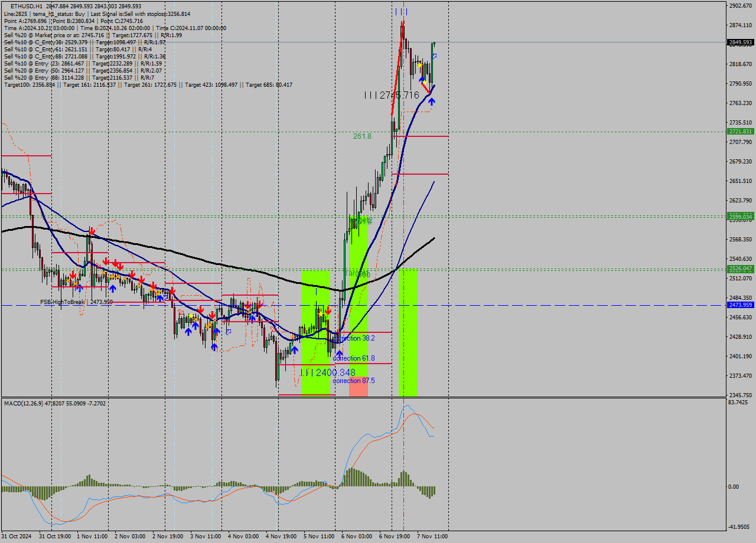Click the 4 Nov 03:00 time axis label
This screenshot has height=543, width=756.
coord(243,537)
